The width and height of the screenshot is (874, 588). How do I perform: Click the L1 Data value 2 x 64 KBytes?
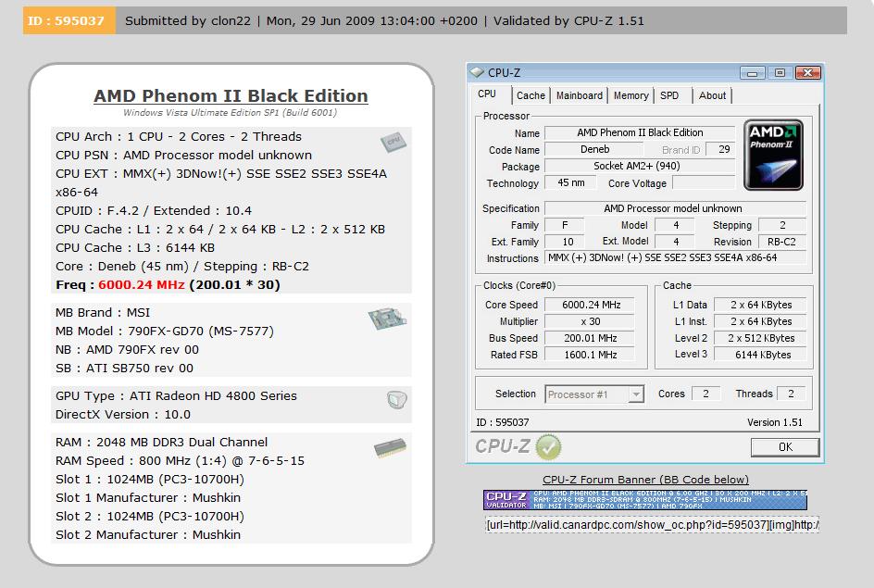coord(760,305)
